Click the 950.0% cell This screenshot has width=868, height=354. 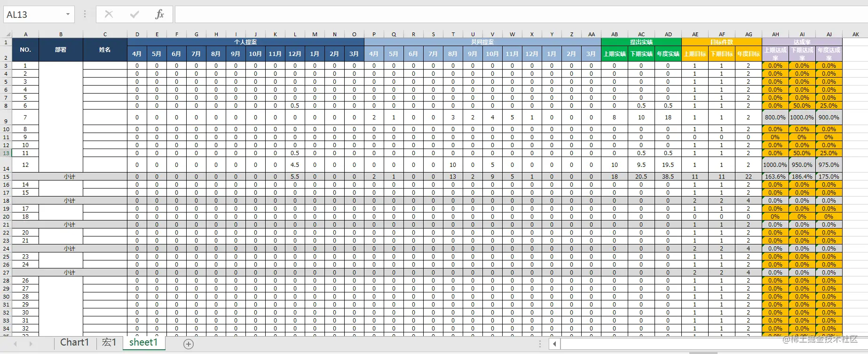[802, 165]
